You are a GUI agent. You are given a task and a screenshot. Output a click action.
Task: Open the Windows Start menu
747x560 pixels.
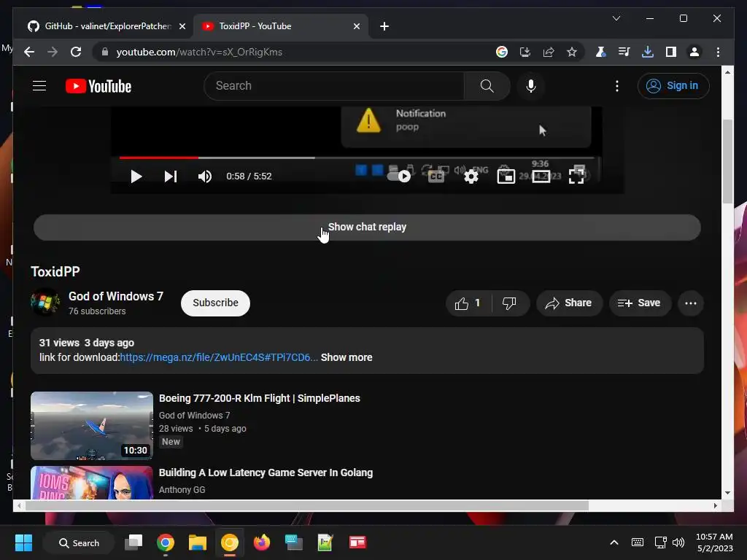point(23,542)
